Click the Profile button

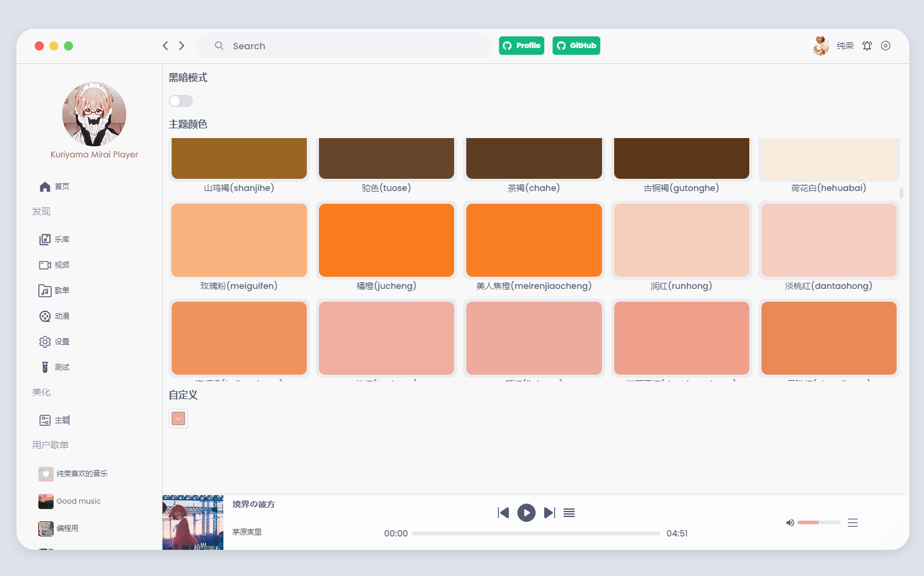point(522,46)
